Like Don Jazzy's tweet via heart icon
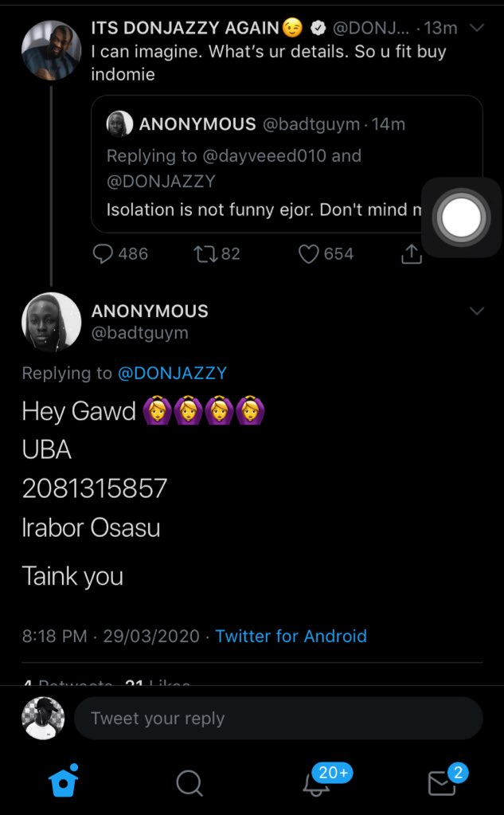 [x=308, y=254]
